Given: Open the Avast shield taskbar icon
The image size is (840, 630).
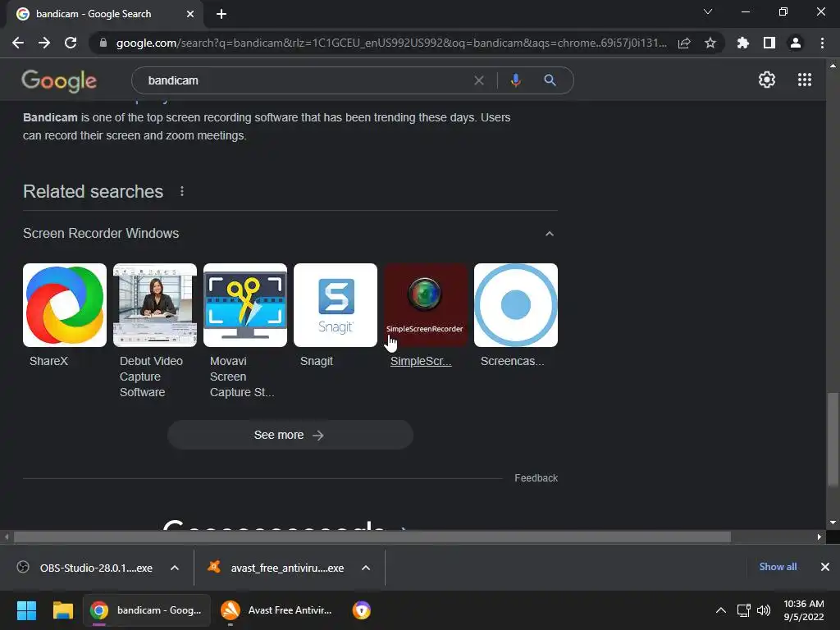Looking at the screenshot, I should click(362, 610).
